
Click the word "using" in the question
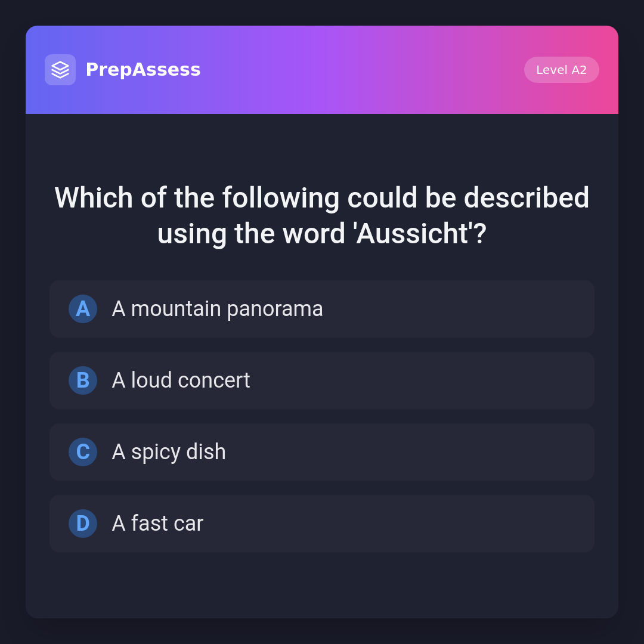191,234
